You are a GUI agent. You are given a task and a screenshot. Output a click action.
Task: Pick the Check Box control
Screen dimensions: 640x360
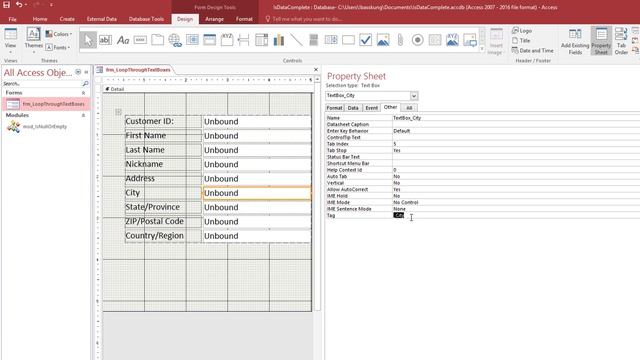tap(366, 40)
